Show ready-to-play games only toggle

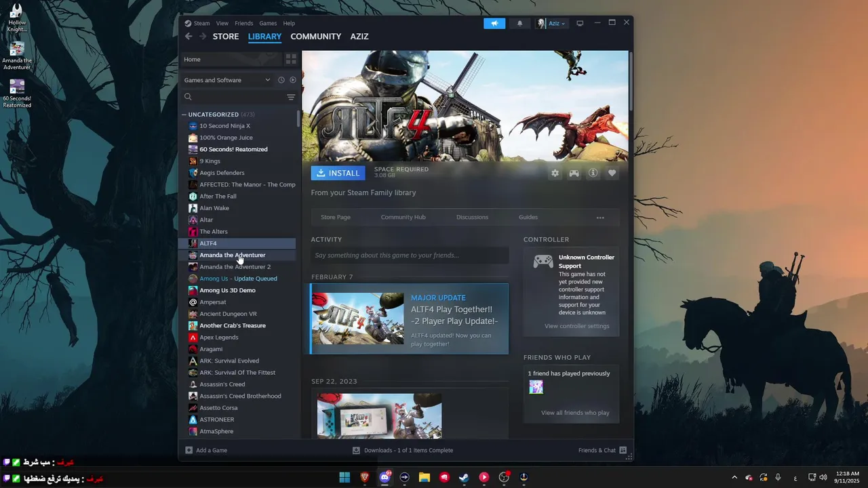point(293,80)
